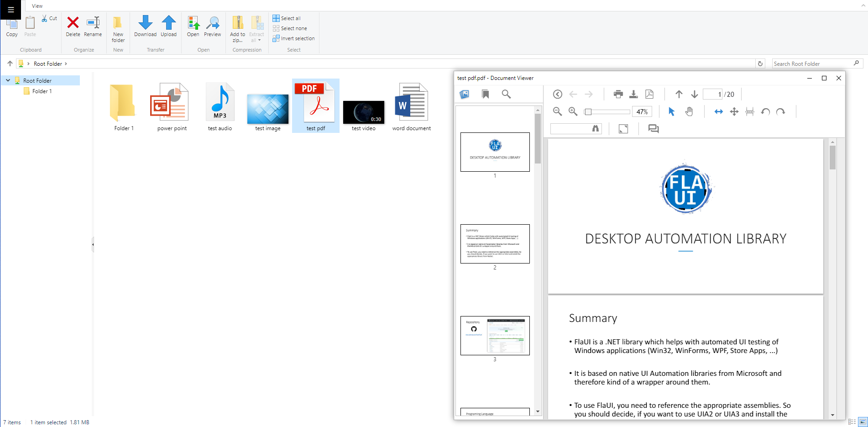The width and height of the screenshot is (868, 427).
Task: Click the refresh button beside address bar
Action: [x=760, y=63]
